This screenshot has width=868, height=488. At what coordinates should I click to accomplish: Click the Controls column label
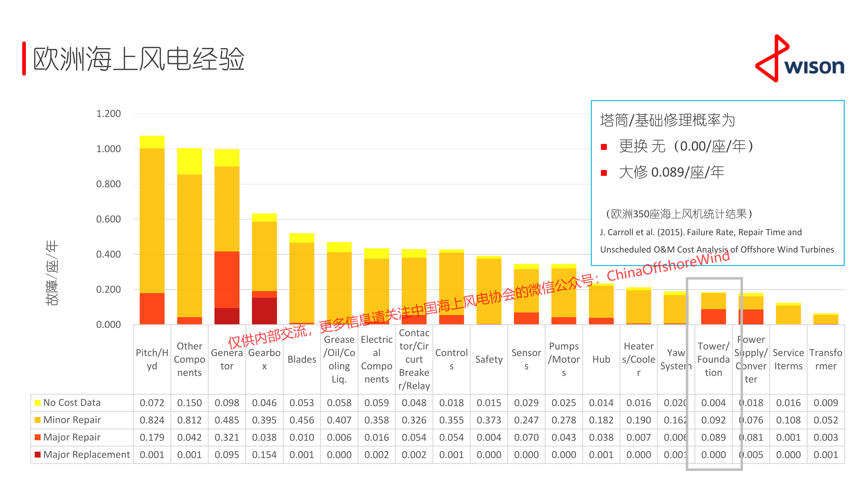pos(451,359)
